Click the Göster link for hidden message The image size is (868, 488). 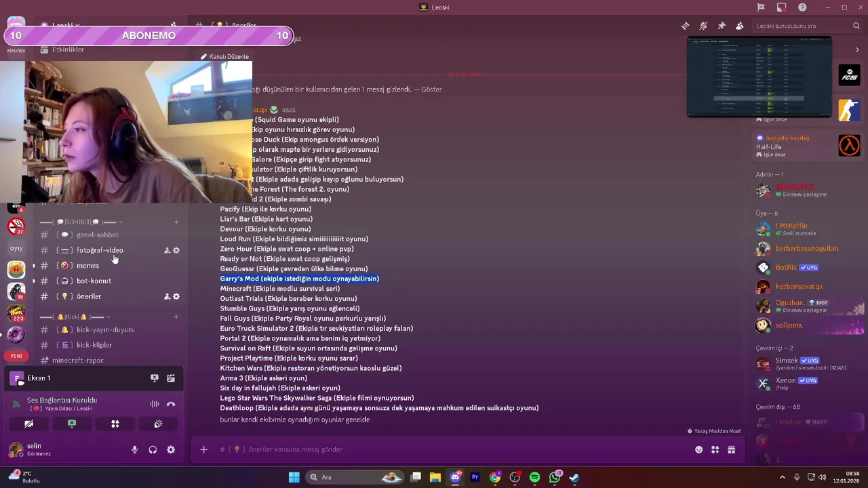(431, 89)
